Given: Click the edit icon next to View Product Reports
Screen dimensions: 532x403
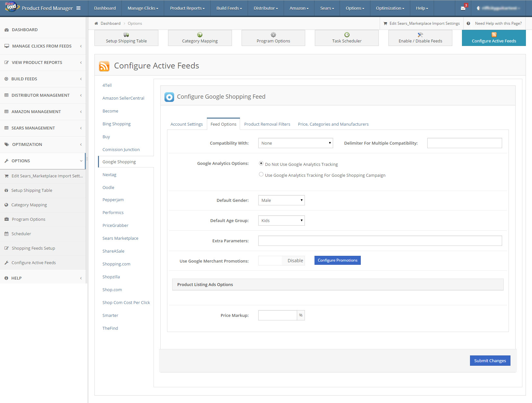Looking at the screenshot, I should (6, 63).
